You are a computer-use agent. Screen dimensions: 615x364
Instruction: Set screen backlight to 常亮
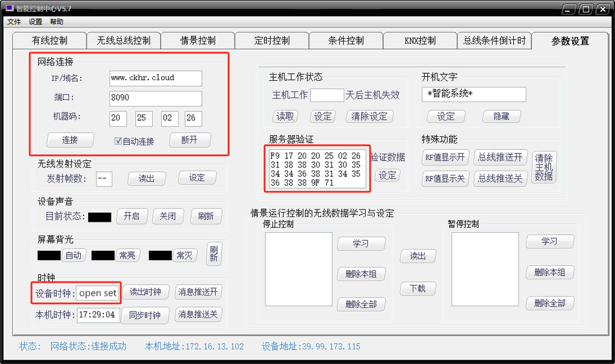tap(128, 255)
